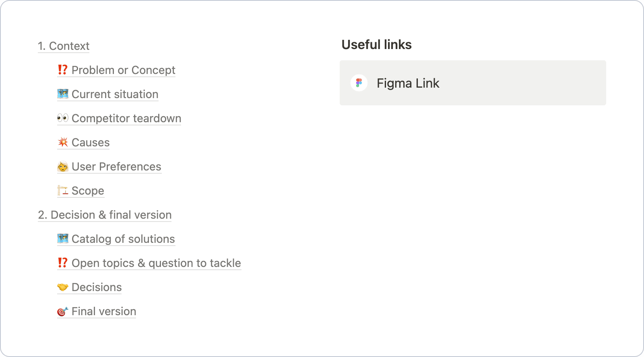Open the Final version page link
Image resolution: width=644 pixels, height=357 pixels.
coord(104,312)
